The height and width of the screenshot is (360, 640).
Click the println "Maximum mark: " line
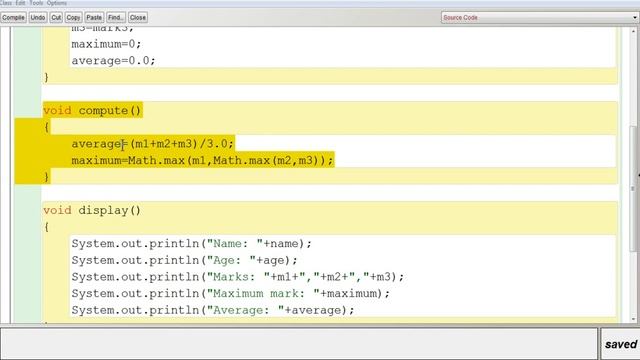point(231,293)
